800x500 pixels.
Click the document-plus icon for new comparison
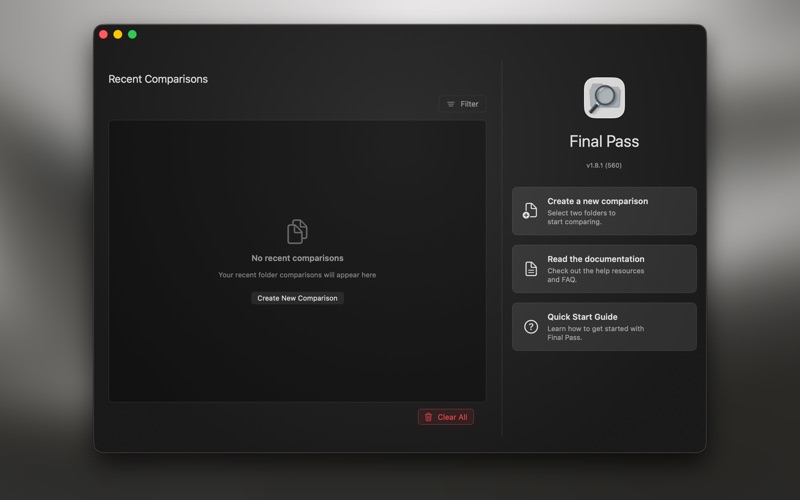pos(530,211)
